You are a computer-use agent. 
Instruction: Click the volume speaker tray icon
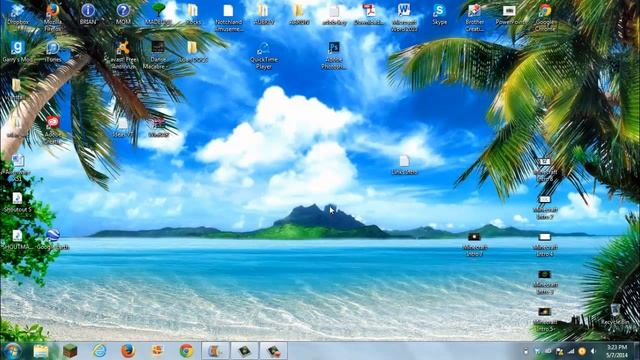(x=593, y=351)
